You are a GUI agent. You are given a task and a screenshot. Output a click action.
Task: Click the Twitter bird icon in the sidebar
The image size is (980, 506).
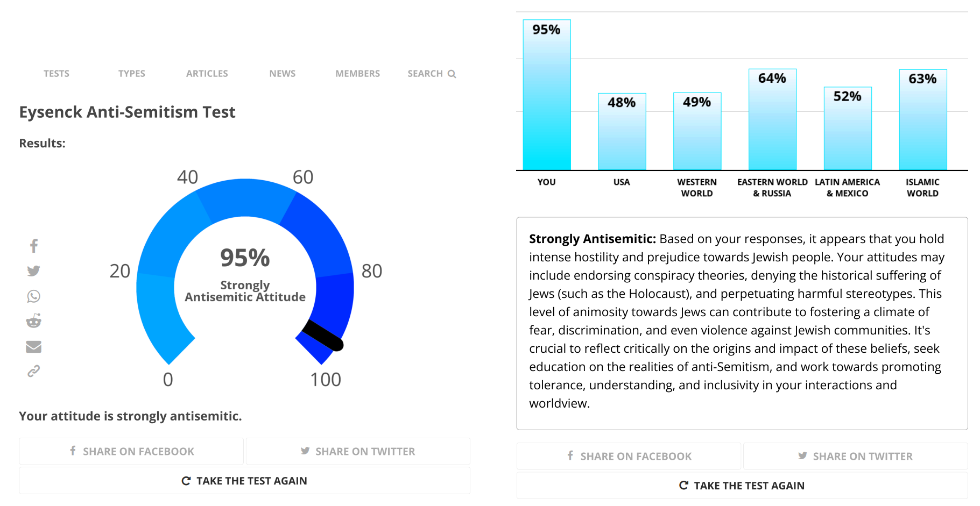[33, 271]
